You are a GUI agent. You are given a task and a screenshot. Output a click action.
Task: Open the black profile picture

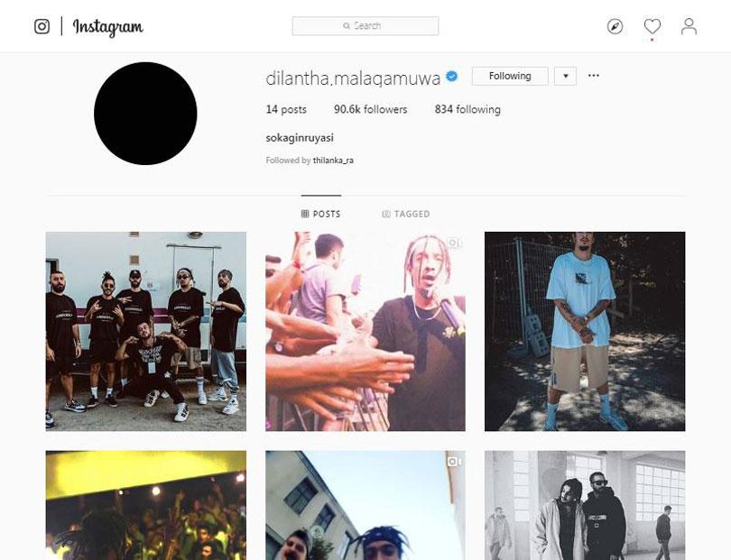coord(145,114)
